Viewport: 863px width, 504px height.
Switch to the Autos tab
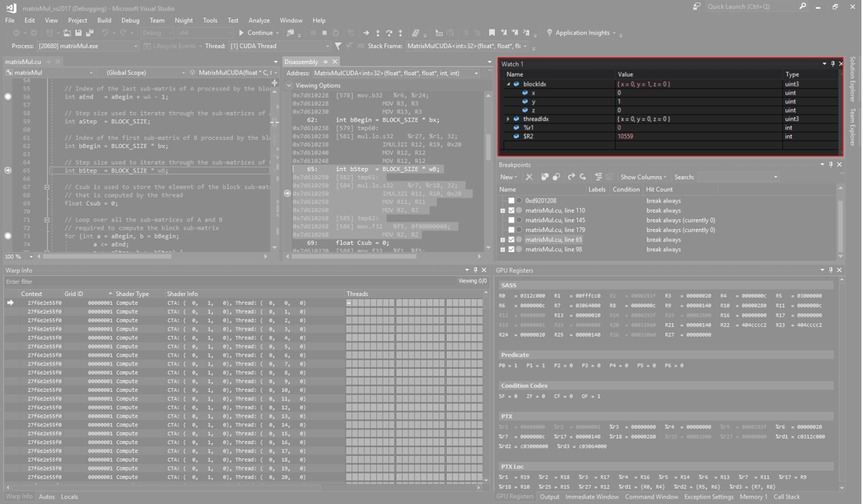(46, 497)
